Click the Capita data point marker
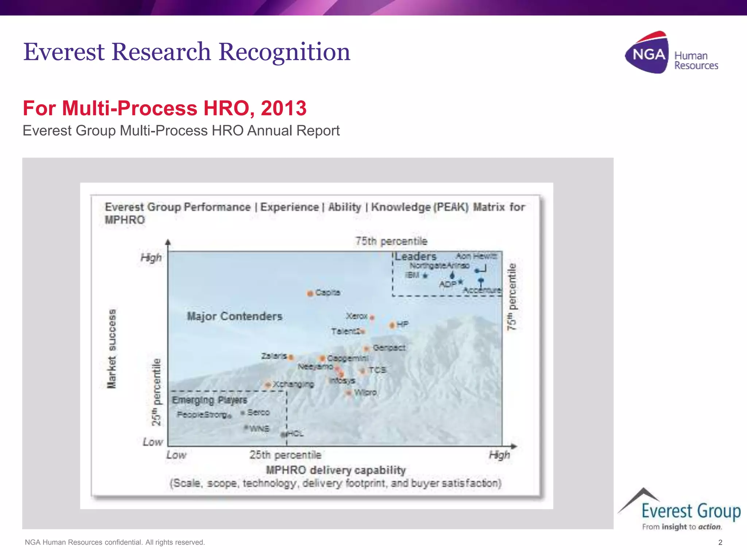This screenshot has width=747, height=560. (310, 293)
